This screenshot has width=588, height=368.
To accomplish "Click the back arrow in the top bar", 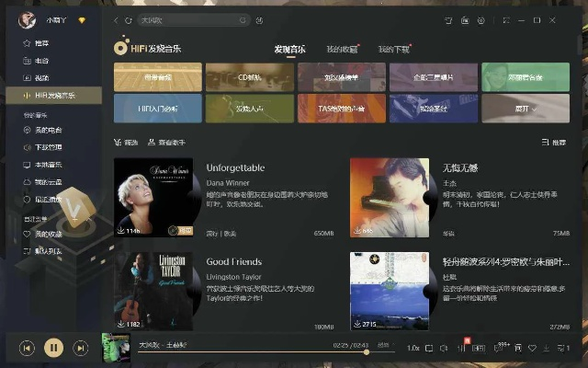I will [116, 19].
